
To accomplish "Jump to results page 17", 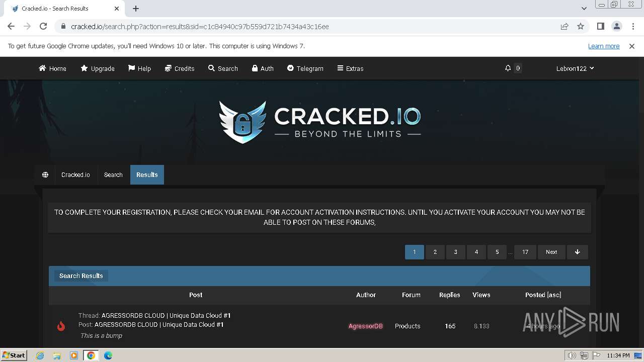I will click(525, 252).
